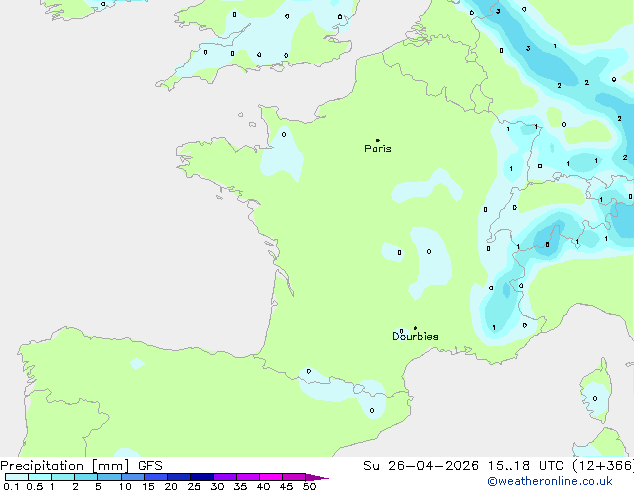Pick the 30–35 mm purple swatch
Viewport: 634px width, 490px height.
click(x=225, y=477)
